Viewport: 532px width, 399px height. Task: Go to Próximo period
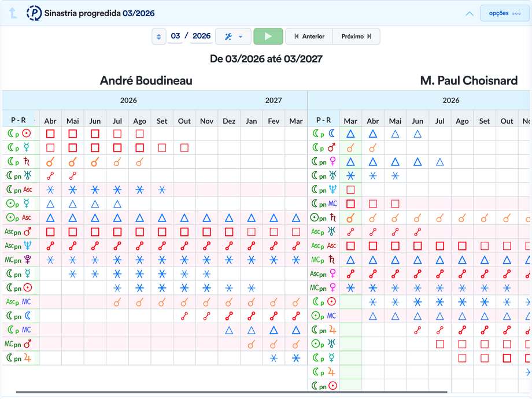click(x=356, y=36)
